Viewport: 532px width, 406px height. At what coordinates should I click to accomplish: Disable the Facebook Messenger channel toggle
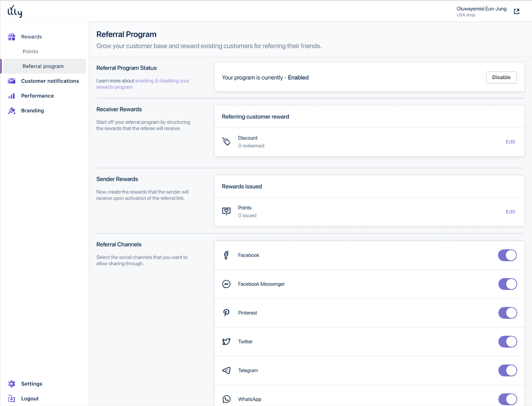(x=507, y=284)
